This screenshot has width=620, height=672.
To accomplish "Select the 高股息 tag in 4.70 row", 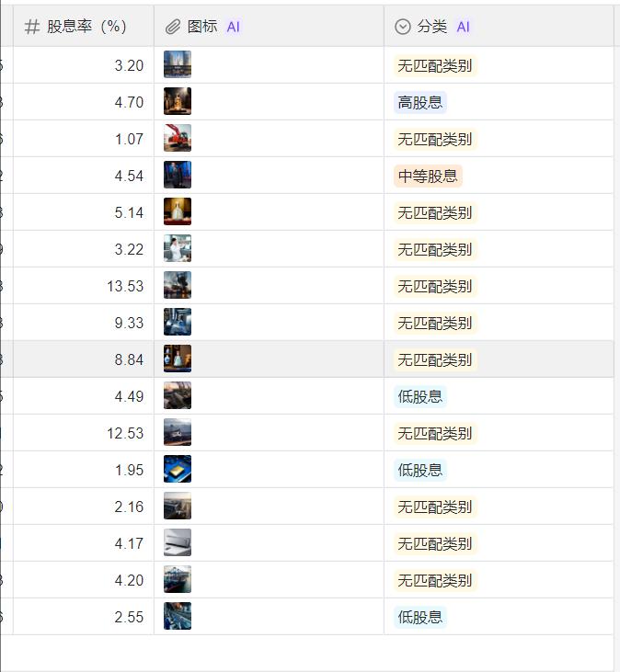I will click(420, 102).
